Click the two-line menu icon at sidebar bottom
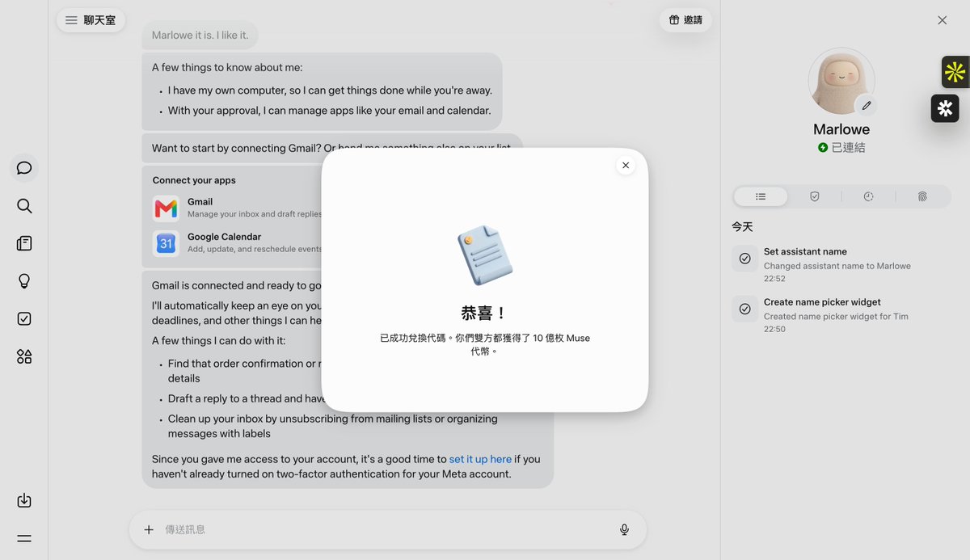 24,538
